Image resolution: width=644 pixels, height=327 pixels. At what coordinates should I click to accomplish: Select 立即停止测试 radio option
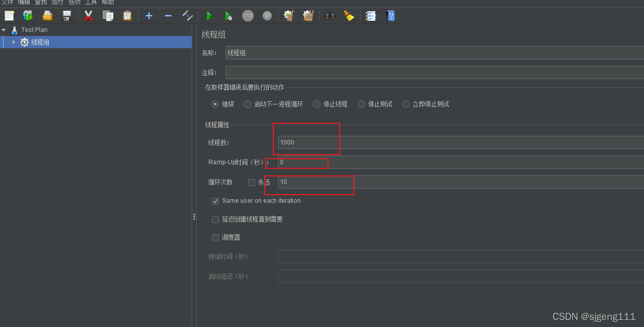[x=406, y=104]
